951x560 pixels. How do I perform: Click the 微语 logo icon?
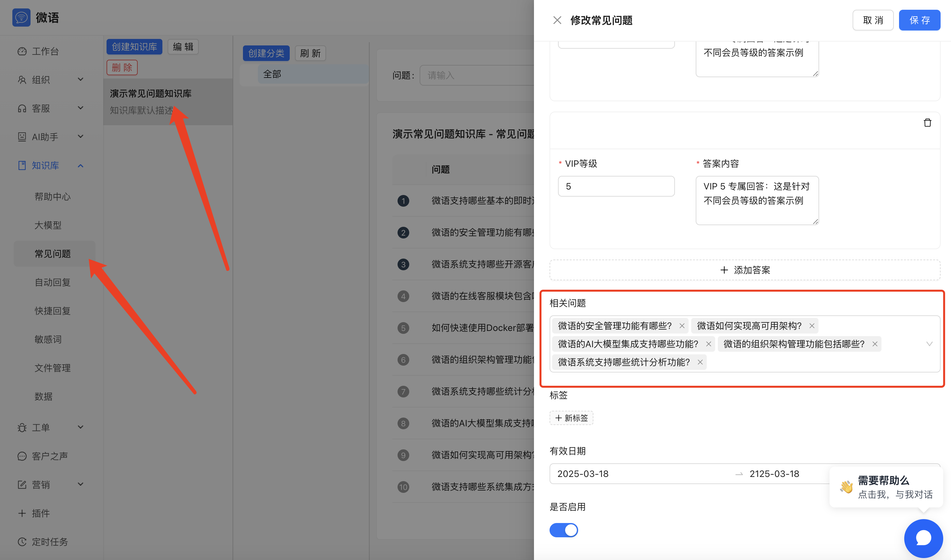(x=21, y=18)
